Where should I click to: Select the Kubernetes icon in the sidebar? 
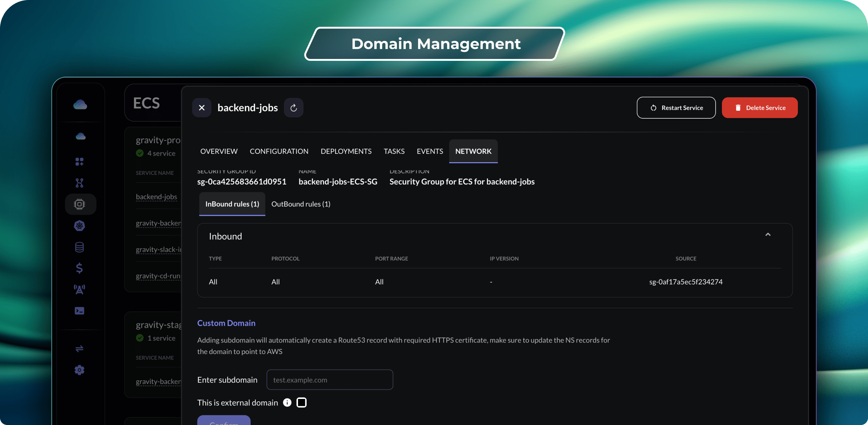pyautogui.click(x=80, y=225)
